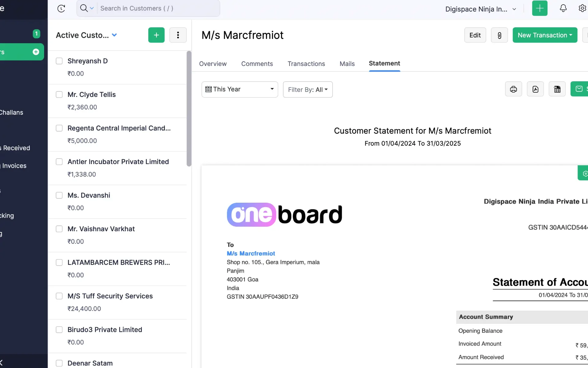Viewport: 588px width, 368px height.
Task: Switch to the Overview tab
Action: (x=213, y=64)
